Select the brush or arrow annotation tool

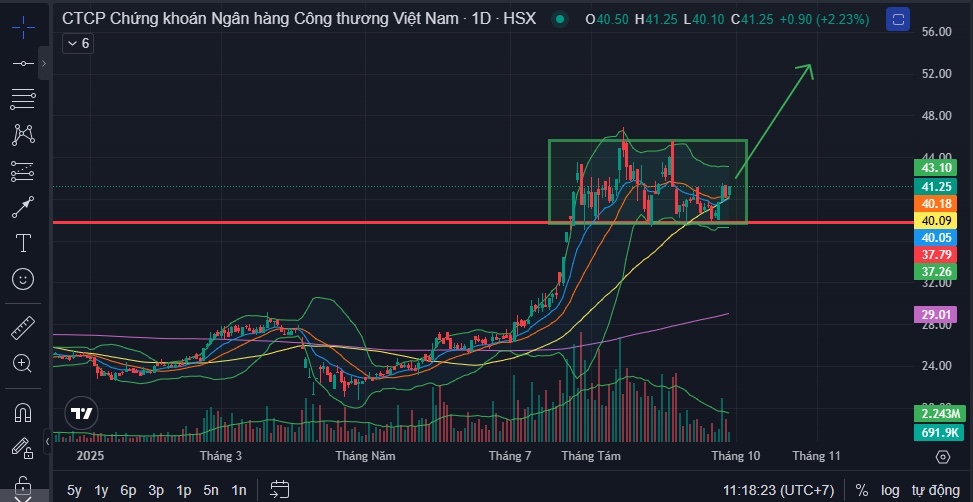[x=23, y=207]
